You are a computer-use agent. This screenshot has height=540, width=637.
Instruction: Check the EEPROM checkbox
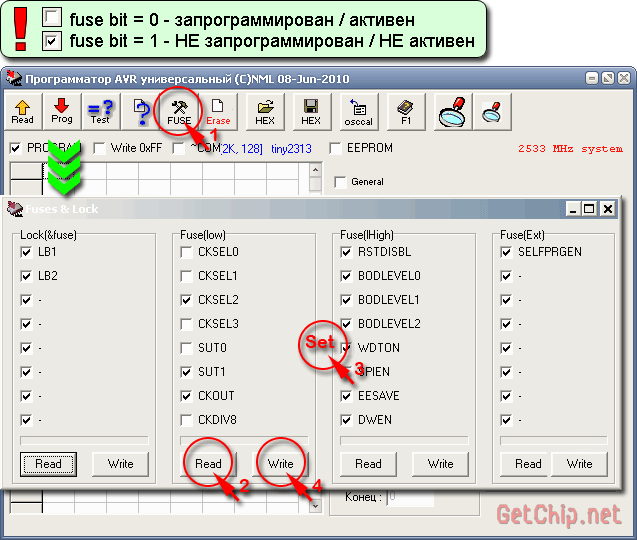click(335, 149)
